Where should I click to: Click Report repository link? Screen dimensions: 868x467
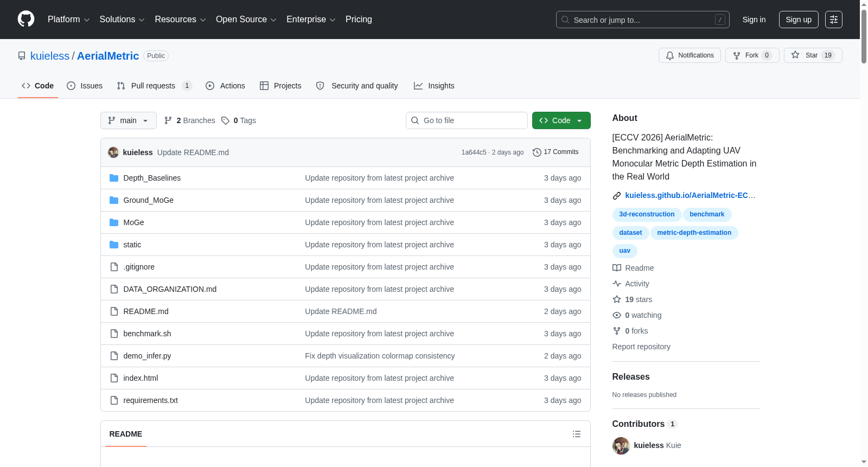(x=641, y=347)
